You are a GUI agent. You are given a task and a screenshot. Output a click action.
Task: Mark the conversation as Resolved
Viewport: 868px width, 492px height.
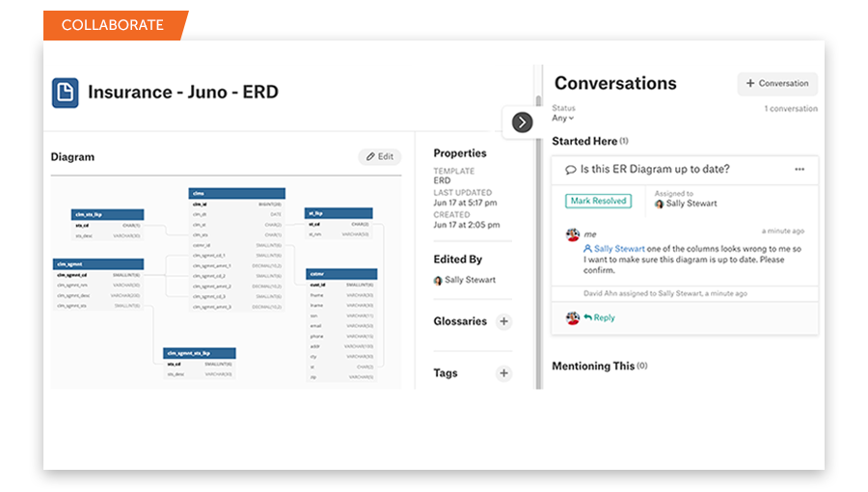[x=598, y=201]
